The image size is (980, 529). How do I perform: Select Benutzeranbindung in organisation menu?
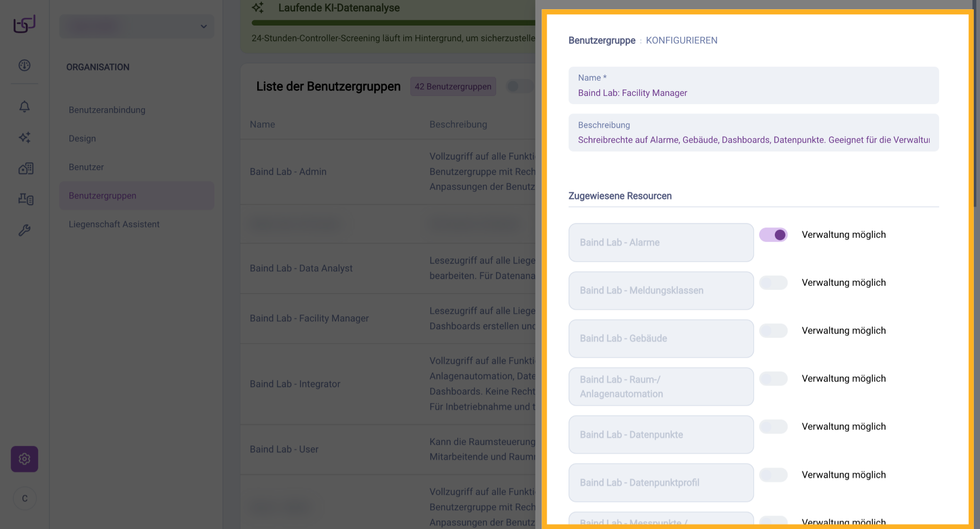(x=107, y=110)
